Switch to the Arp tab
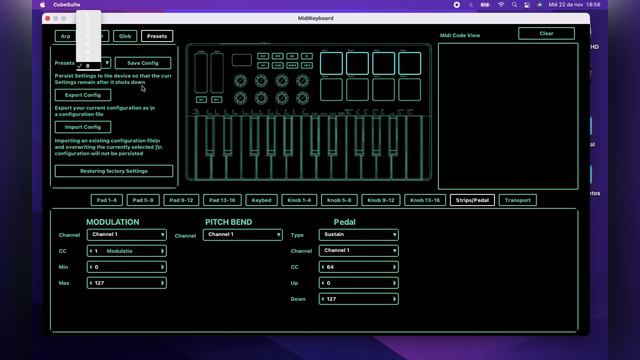Screen dimensions: 640x360 point(65,36)
